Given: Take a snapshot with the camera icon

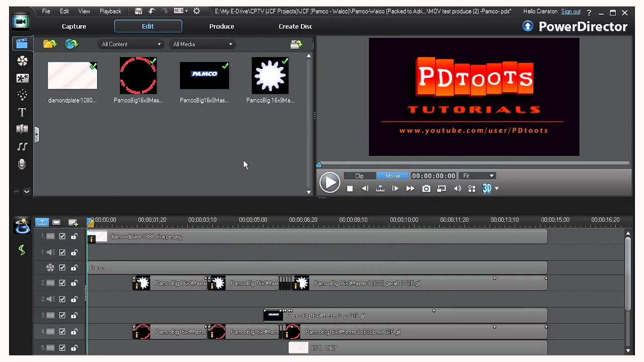Looking at the screenshot, I should tap(426, 189).
